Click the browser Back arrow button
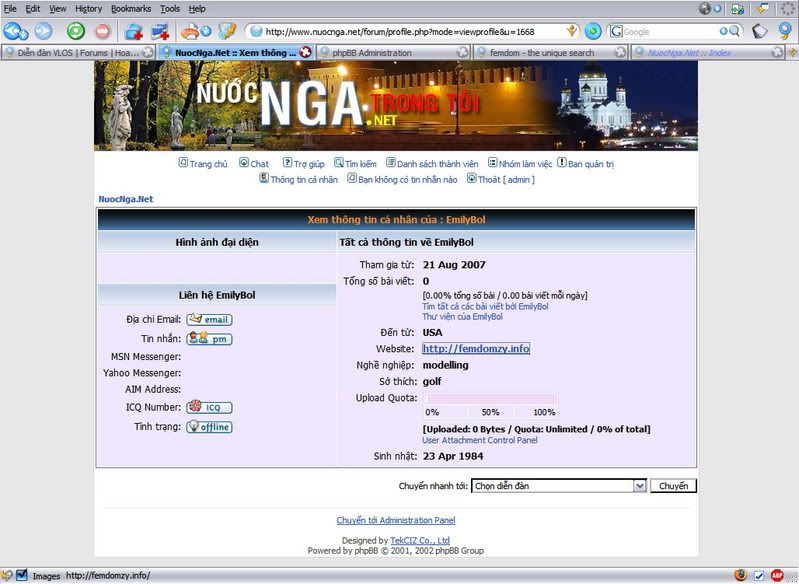 pos(15,31)
